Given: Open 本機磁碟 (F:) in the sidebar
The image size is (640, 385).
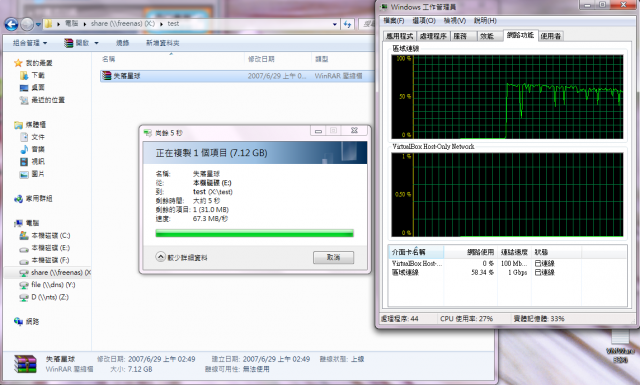Looking at the screenshot, I should (45, 260).
